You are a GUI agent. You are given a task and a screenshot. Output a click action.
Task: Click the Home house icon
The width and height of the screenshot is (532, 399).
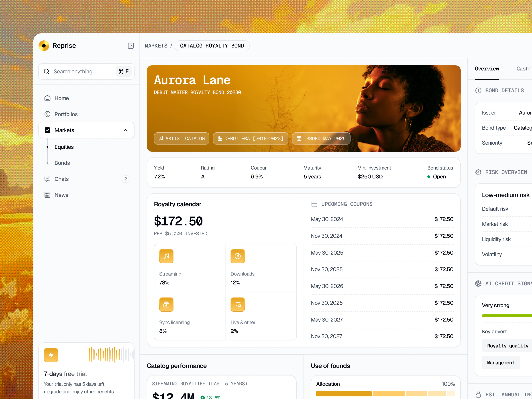(x=47, y=98)
